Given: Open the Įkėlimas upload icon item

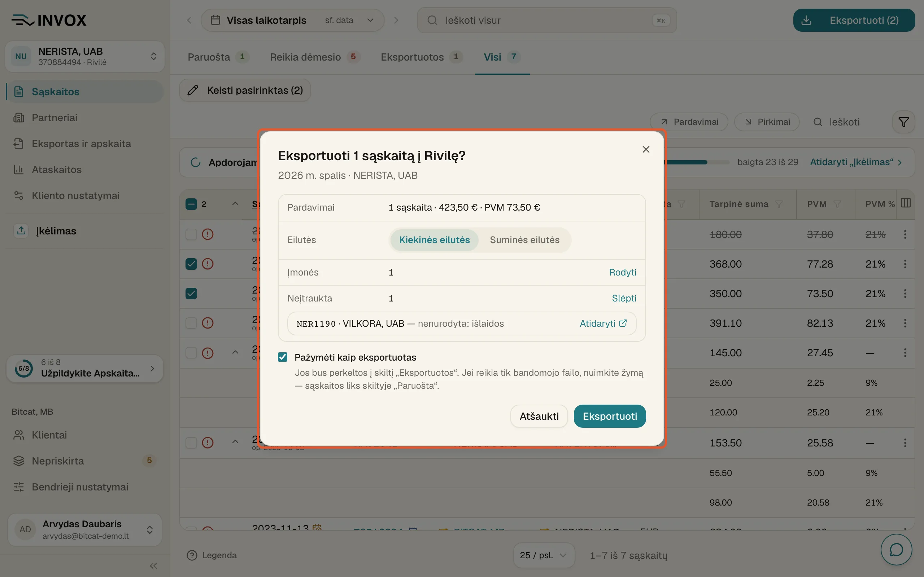Looking at the screenshot, I should 21,231.
